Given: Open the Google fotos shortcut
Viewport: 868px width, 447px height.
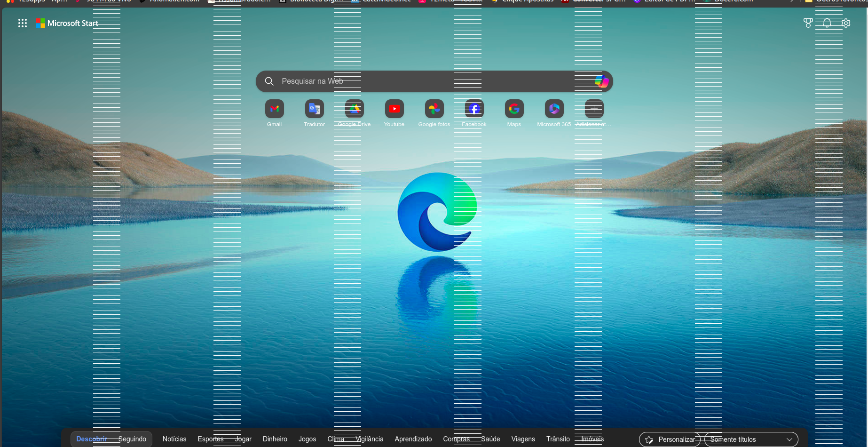Looking at the screenshot, I should point(434,113).
